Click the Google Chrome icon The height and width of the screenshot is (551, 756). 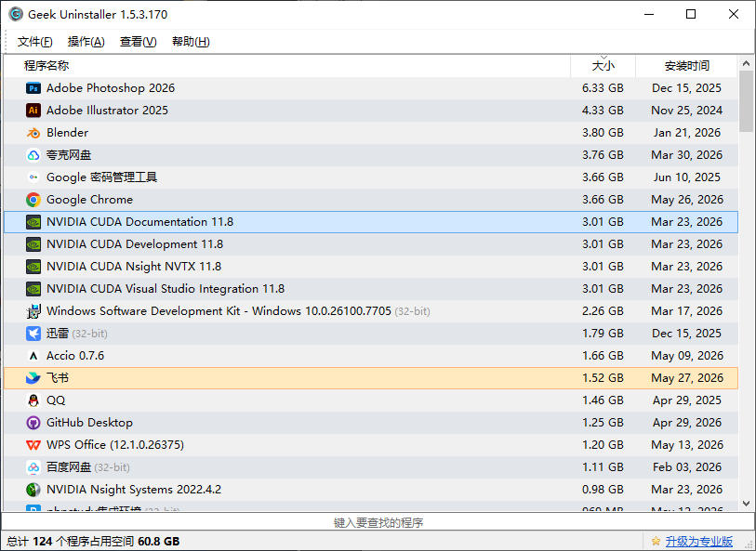pyautogui.click(x=33, y=200)
